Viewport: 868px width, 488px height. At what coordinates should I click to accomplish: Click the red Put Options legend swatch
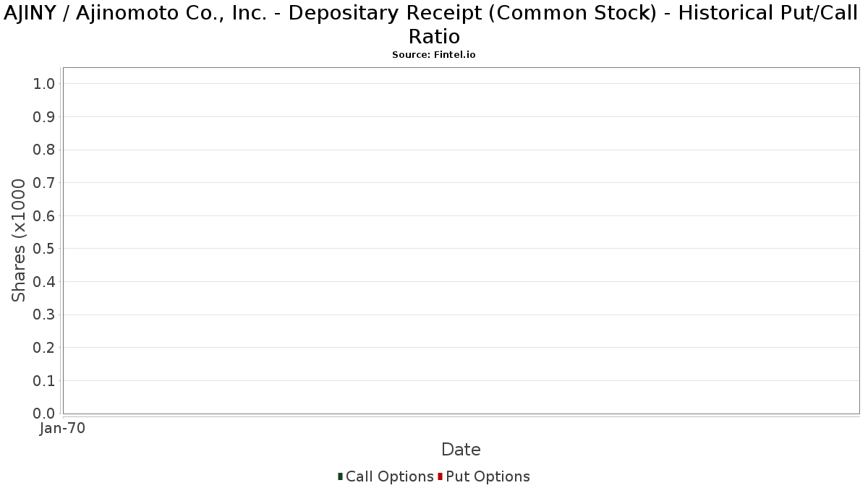pyautogui.click(x=440, y=476)
